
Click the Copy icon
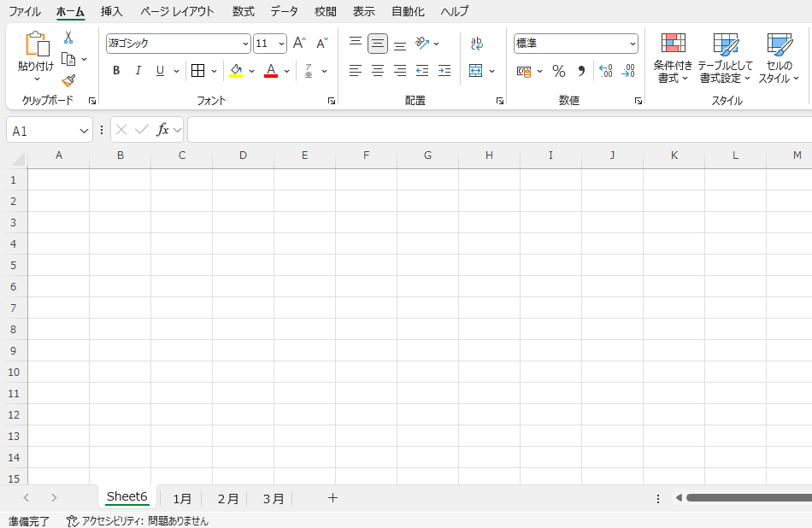68,59
